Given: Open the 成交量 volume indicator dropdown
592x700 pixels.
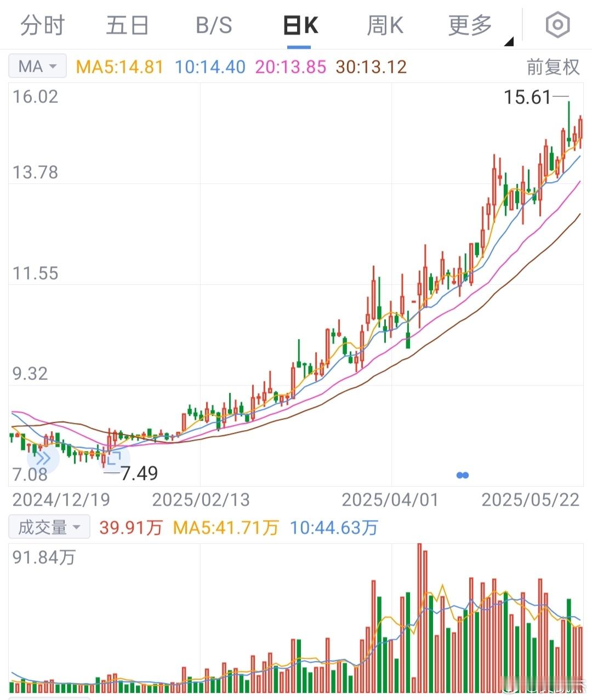Looking at the screenshot, I should tap(49, 528).
